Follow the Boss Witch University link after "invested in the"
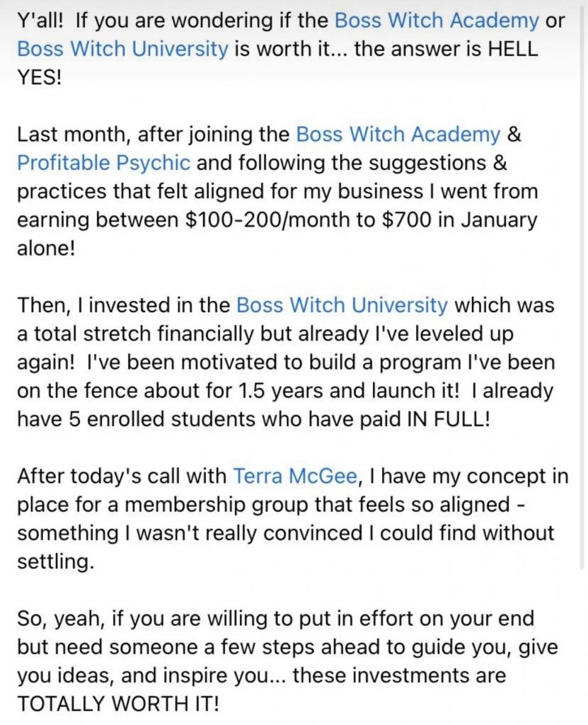The image size is (588, 725). tap(342, 305)
